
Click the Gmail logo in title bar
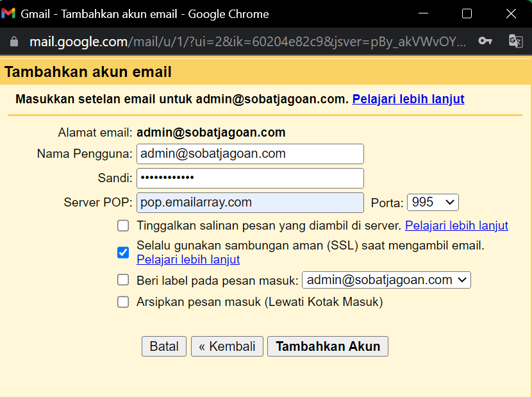pos(8,13)
